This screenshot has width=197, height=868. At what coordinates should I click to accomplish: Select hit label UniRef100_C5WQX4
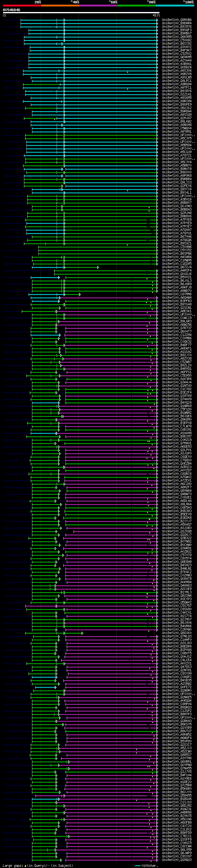point(177,128)
